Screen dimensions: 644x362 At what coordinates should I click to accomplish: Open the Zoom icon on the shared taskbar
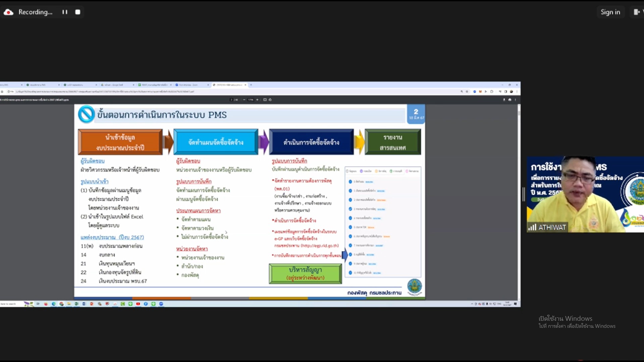click(x=161, y=304)
